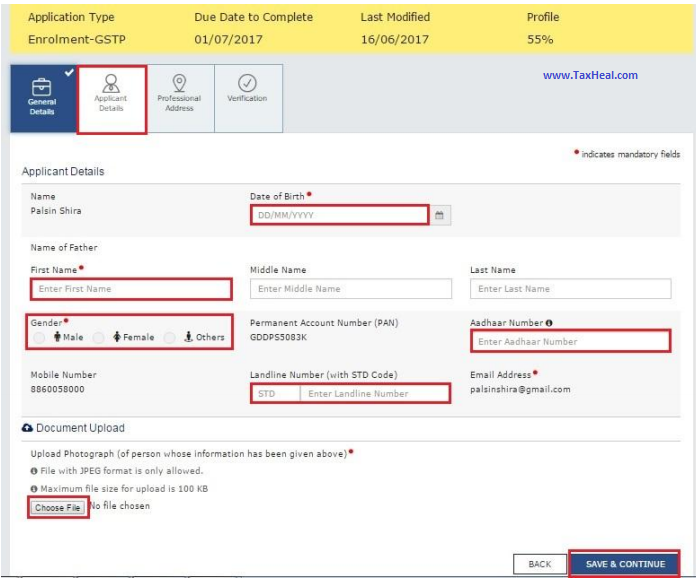This screenshot has width=696, height=584.
Task: Select the Others gender radio button
Action: pos(170,337)
